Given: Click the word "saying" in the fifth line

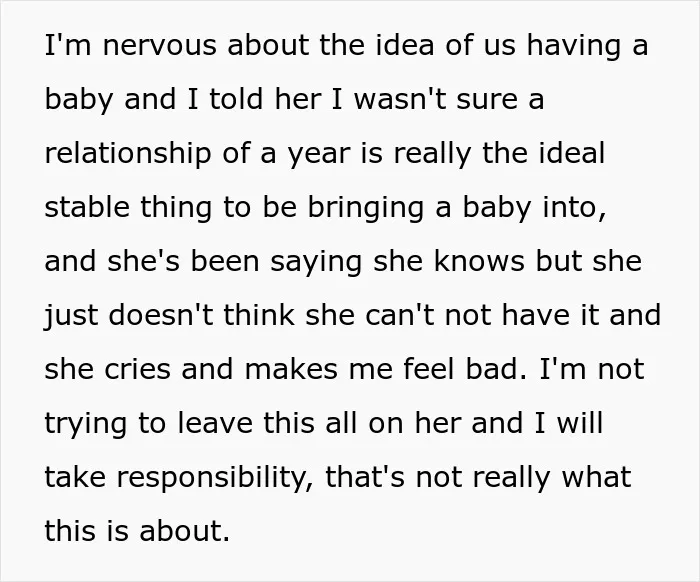Looking at the screenshot, I should tap(316, 263).
